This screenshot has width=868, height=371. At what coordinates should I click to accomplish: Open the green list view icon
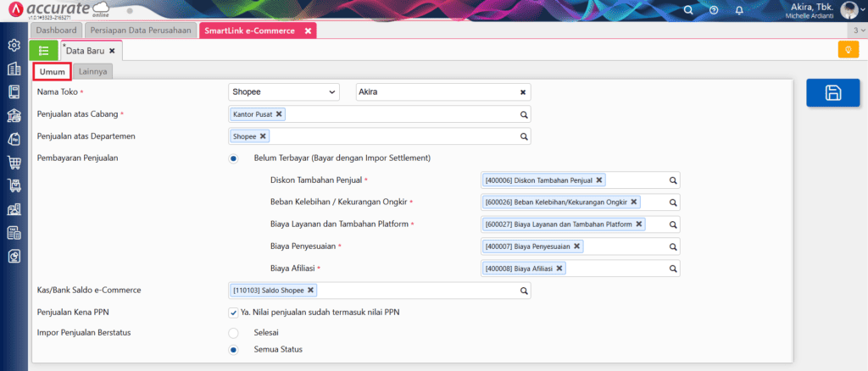43,51
